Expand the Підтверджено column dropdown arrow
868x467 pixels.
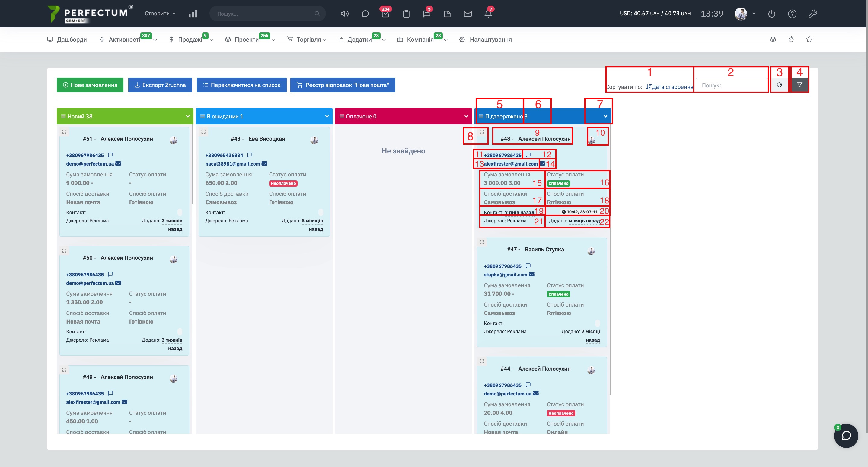(x=605, y=116)
